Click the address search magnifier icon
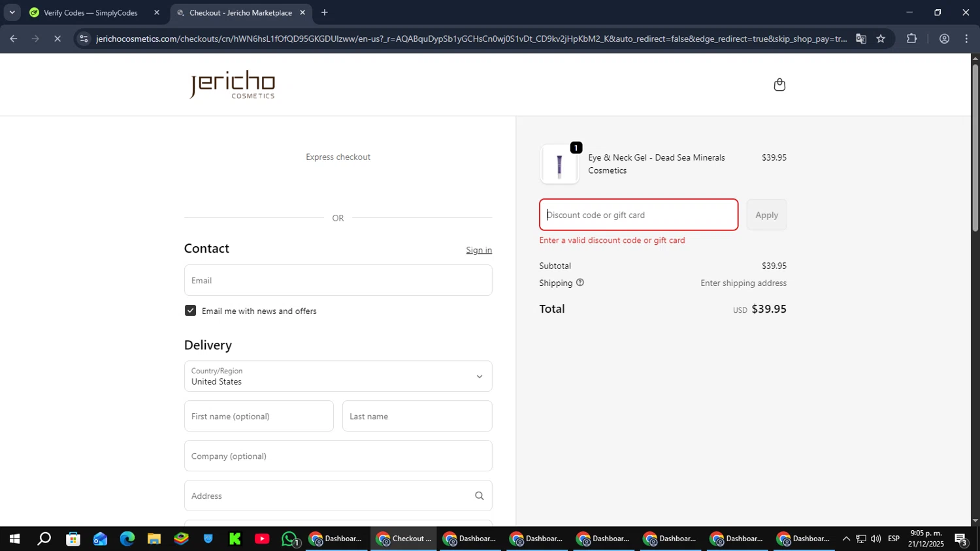This screenshot has width=980, height=551. pyautogui.click(x=479, y=496)
